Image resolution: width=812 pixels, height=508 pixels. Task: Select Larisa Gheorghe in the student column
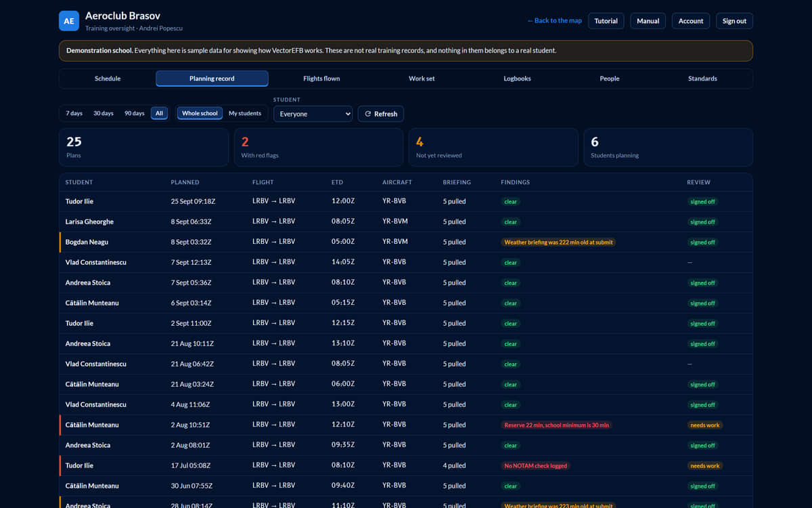pos(89,221)
